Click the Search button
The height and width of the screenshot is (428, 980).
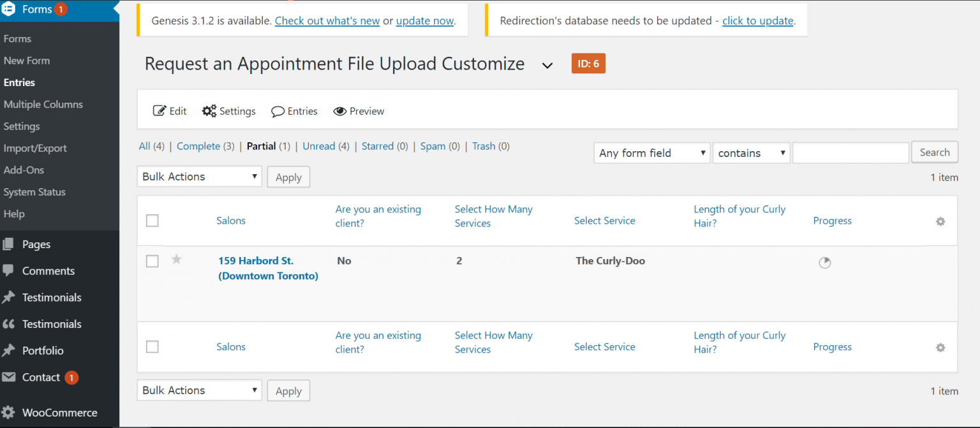(934, 152)
